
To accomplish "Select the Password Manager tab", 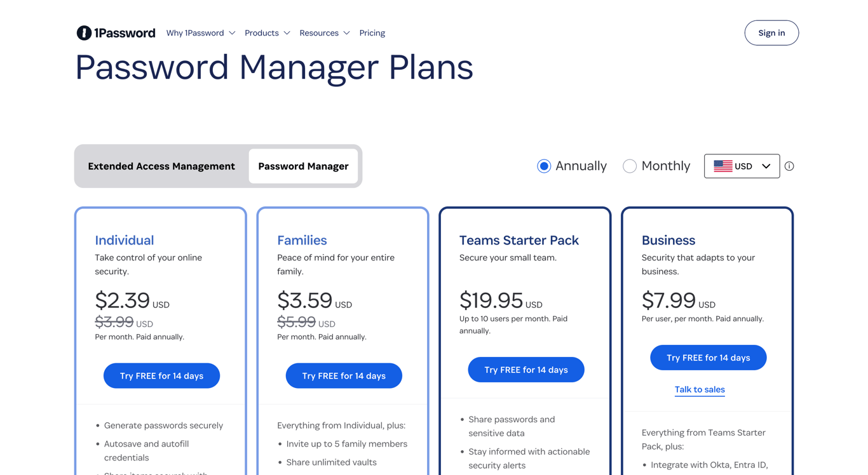I will (303, 166).
